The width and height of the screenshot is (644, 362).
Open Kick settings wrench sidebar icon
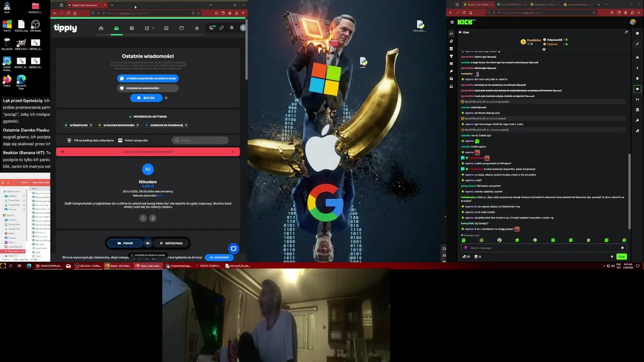[x=451, y=71]
